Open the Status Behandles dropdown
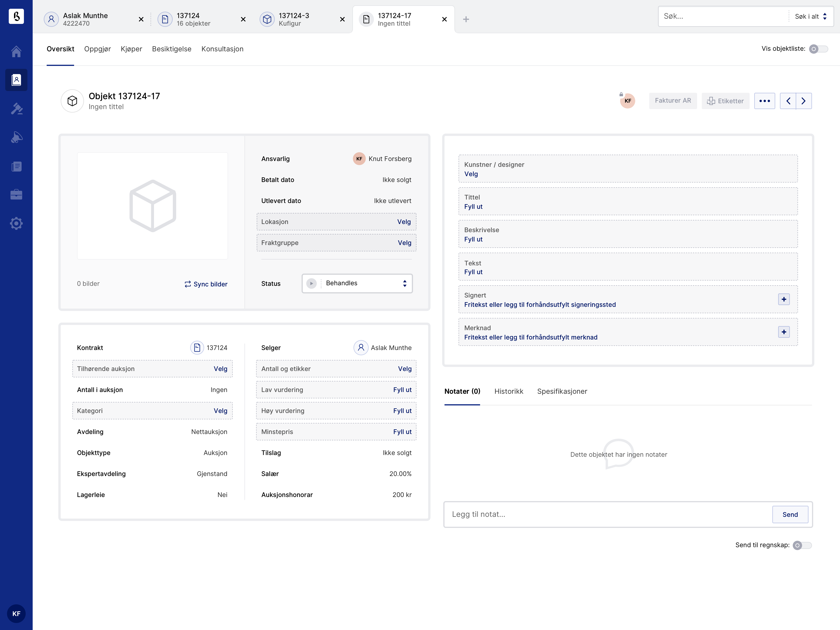840x630 pixels. [x=357, y=283]
